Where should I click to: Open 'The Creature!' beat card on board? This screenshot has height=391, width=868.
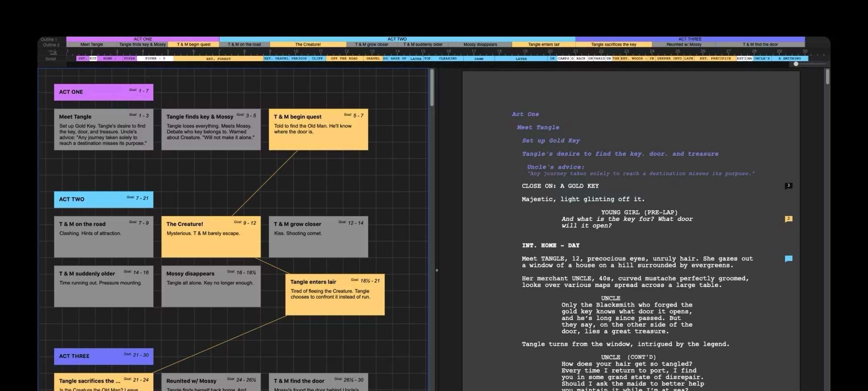click(211, 237)
